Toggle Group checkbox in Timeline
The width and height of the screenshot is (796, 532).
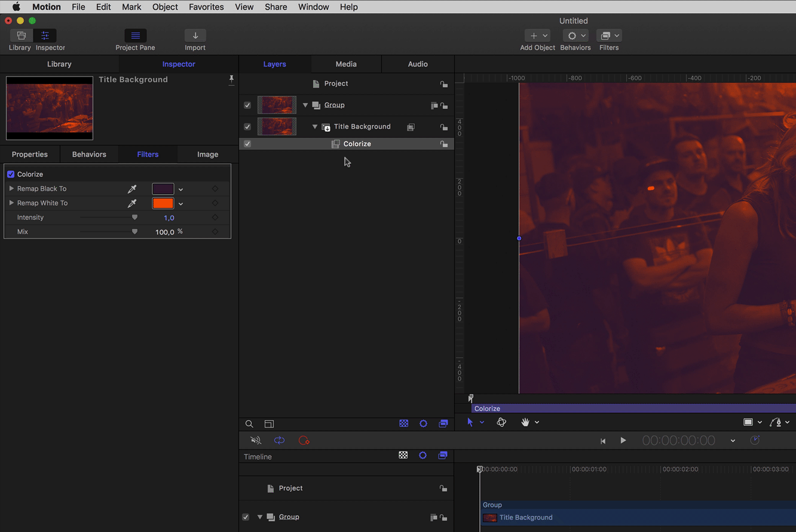pyautogui.click(x=246, y=517)
